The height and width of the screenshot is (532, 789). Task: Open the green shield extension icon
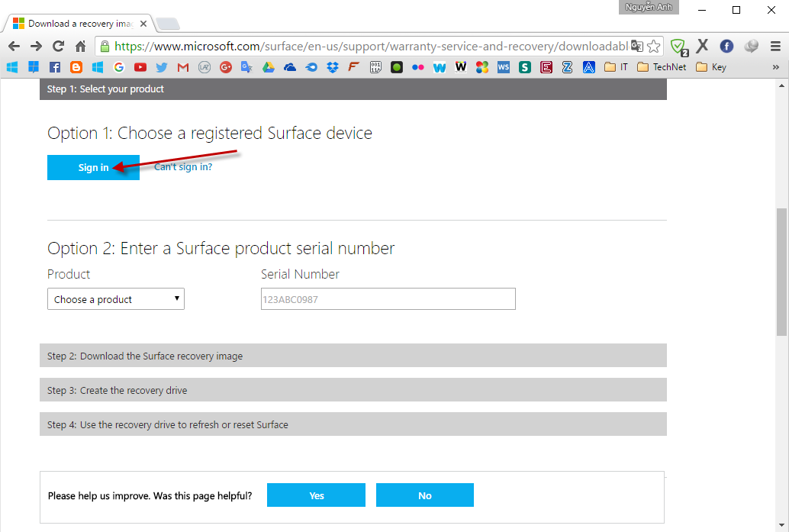point(679,47)
